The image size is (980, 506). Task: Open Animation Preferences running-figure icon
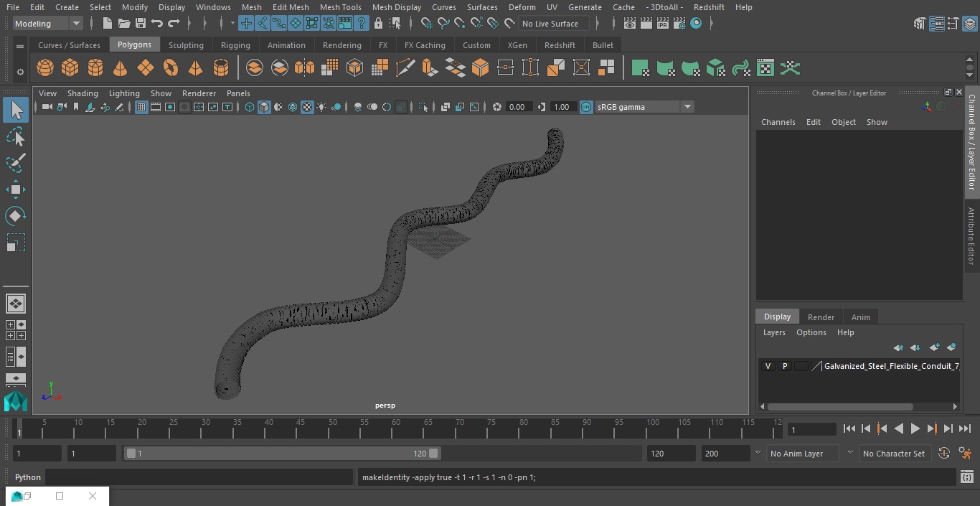pos(965,454)
